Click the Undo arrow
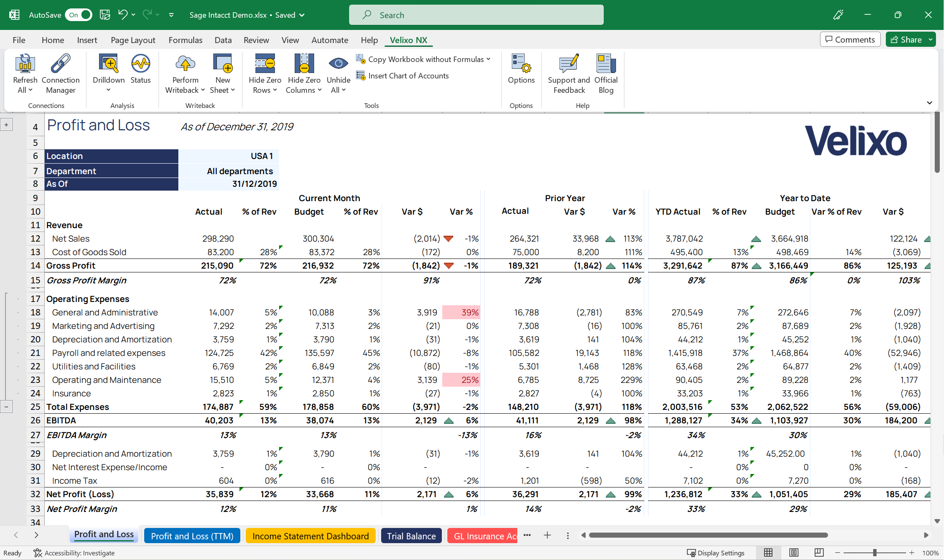The image size is (944, 560). (122, 15)
